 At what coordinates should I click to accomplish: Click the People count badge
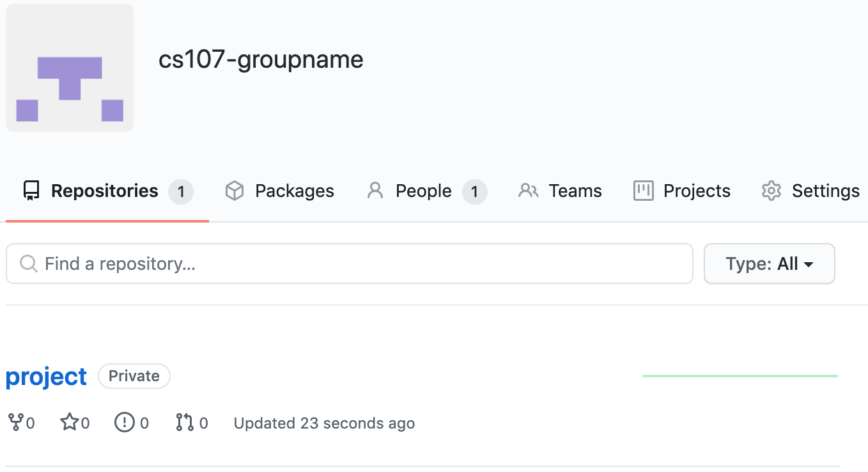coord(474,192)
